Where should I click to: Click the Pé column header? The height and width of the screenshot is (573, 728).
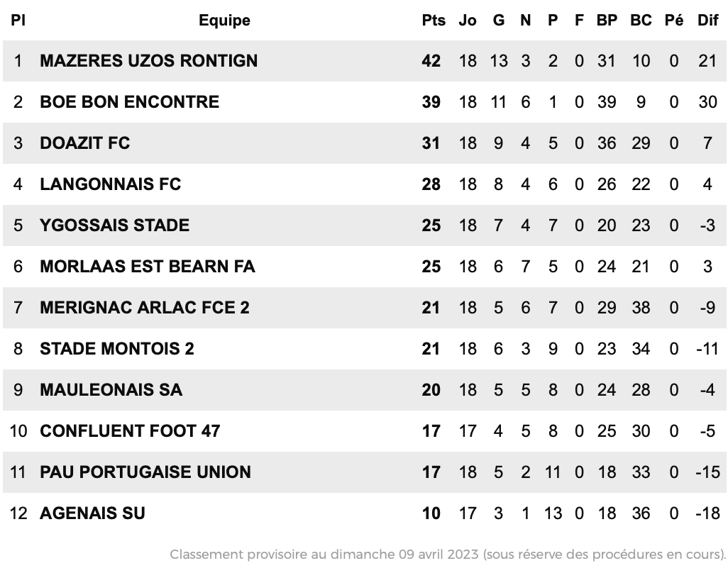click(x=674, y=21)
